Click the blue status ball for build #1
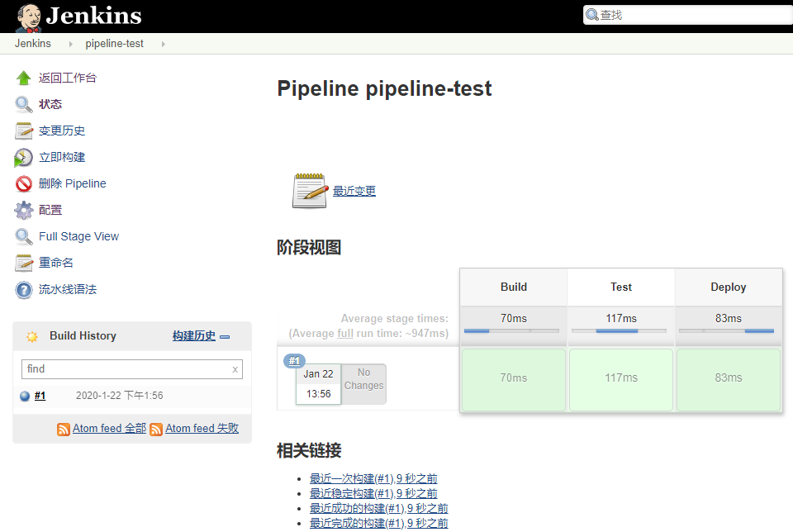This screenshot has width=793, height=532. coord(25,396)
